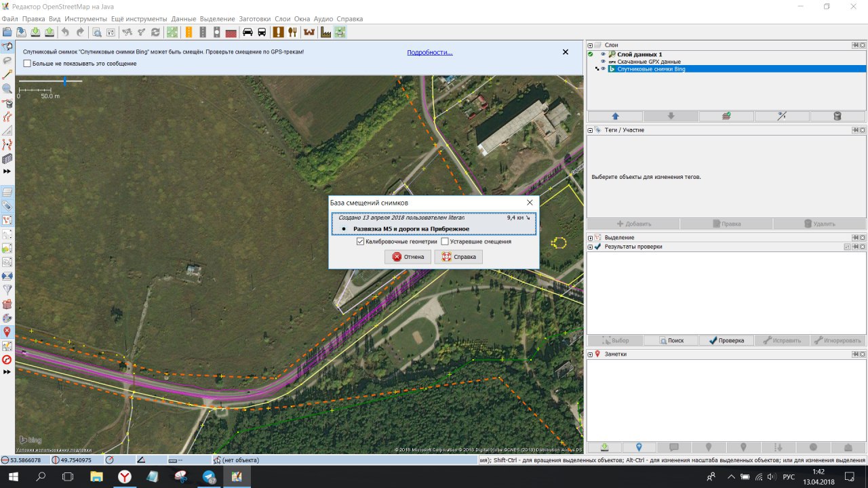Screen dimensions: 868x488
Task: Uncheck 'Калибровочные геометрии' checkbox
Action: tap(360, 241)
